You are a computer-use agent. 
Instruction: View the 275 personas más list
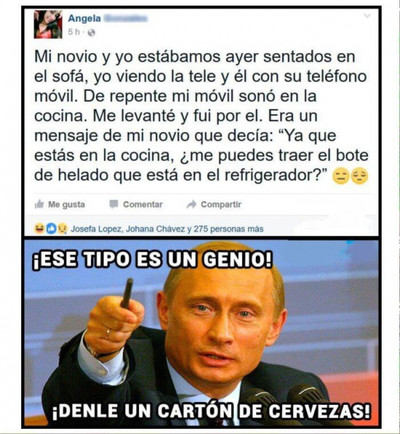(228, 229)
